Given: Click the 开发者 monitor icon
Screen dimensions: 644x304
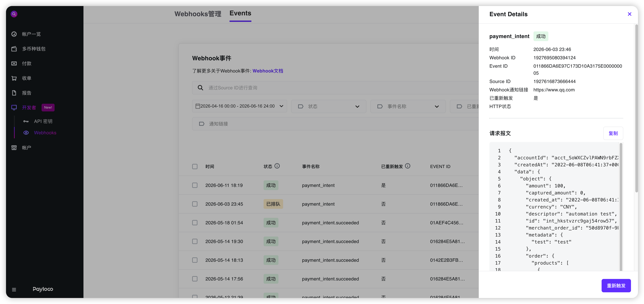Looking at the screenshot, I should point(14,108).
